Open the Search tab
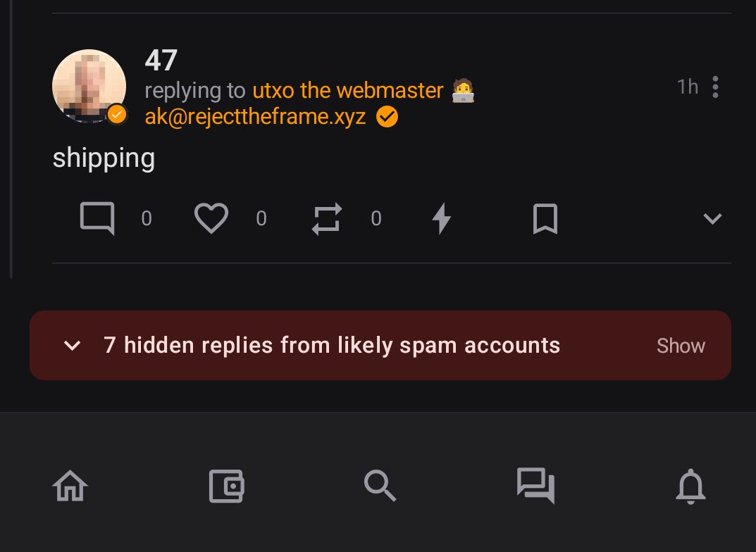 pos(380,486)
